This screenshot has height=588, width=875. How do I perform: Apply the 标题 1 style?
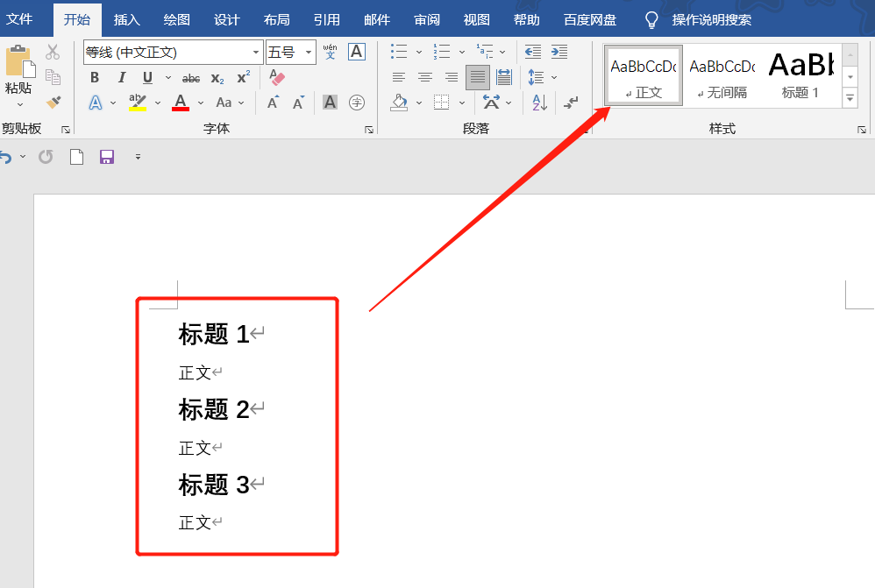click(x=800, y=75)
